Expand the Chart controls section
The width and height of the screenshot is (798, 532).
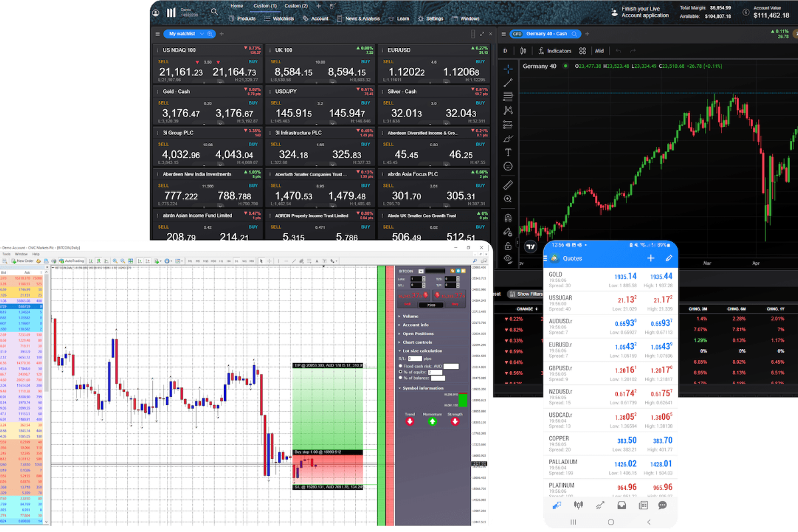click(415, 342)
